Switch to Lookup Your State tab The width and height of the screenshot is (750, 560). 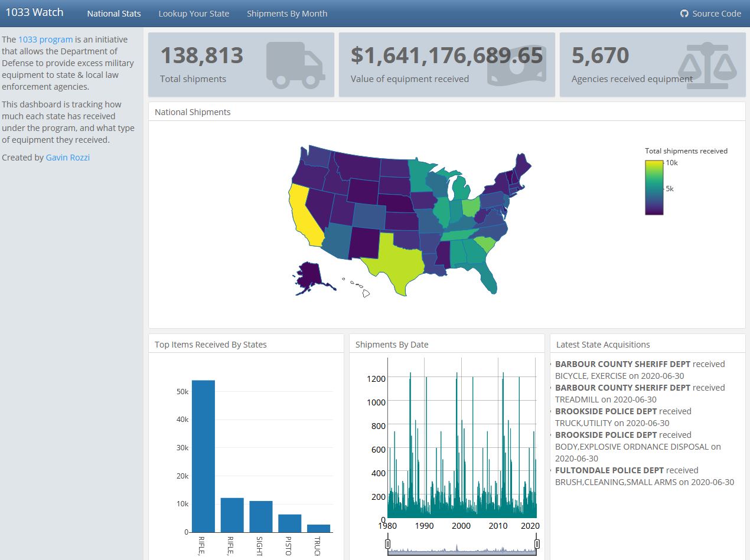194,14
